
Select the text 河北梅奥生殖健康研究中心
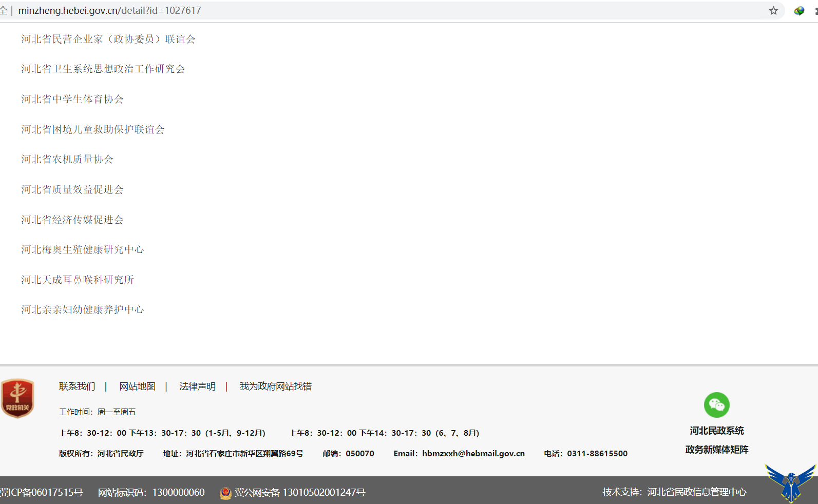pyautogui.click(x=83, y=250)
